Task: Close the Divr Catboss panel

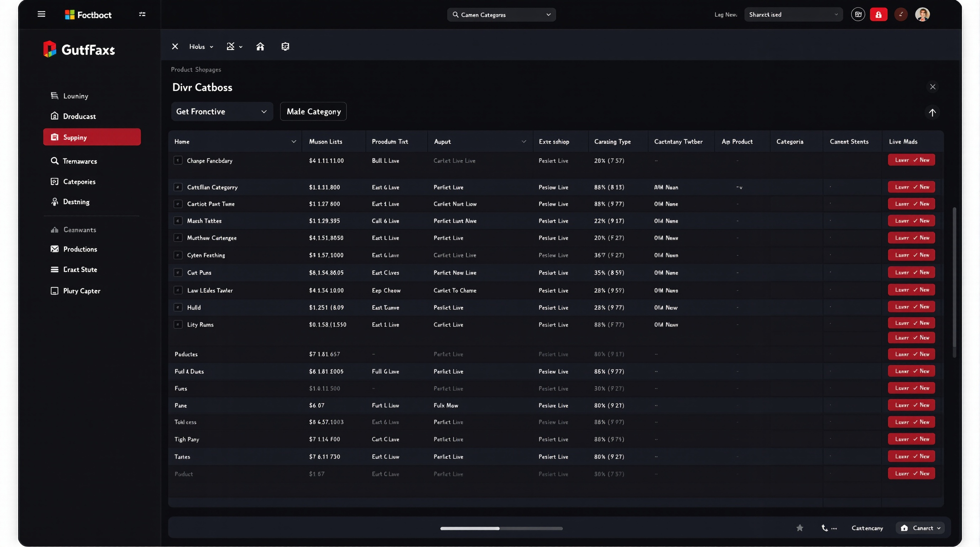Action: tap(932, 87)
